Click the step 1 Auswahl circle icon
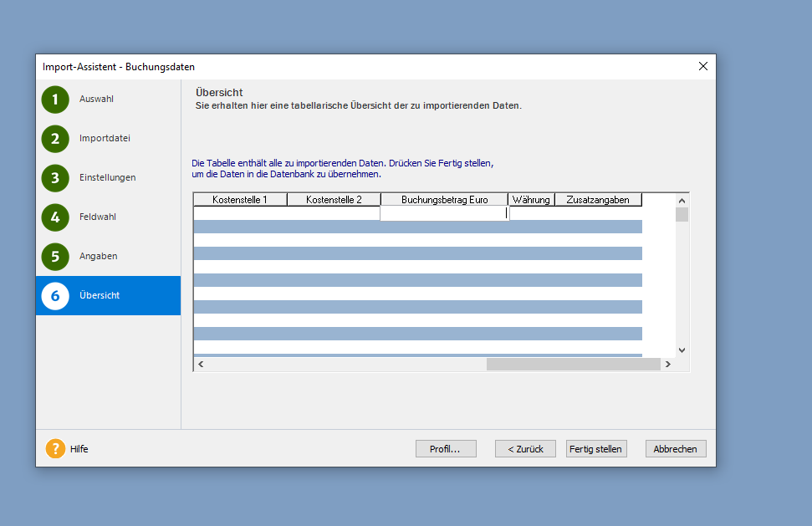The height and width of the screenshot is (526, 812). 55,100
